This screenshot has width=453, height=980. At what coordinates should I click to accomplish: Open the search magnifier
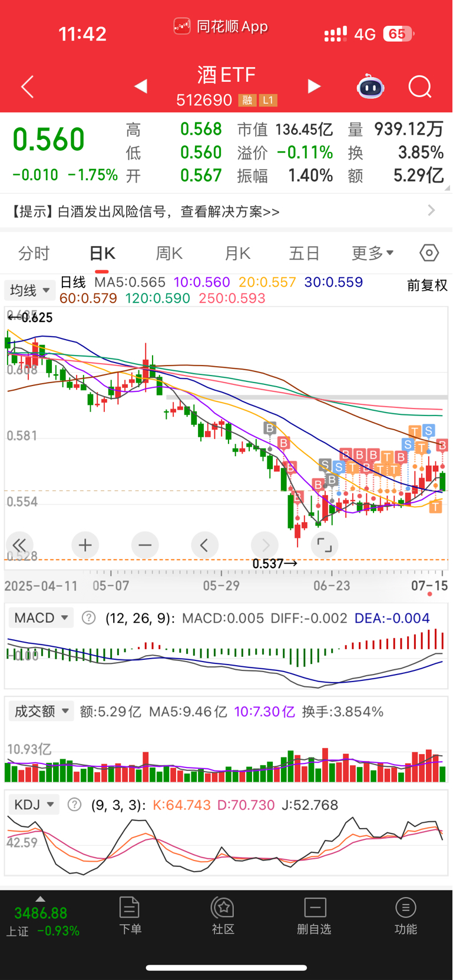point(420,87)
